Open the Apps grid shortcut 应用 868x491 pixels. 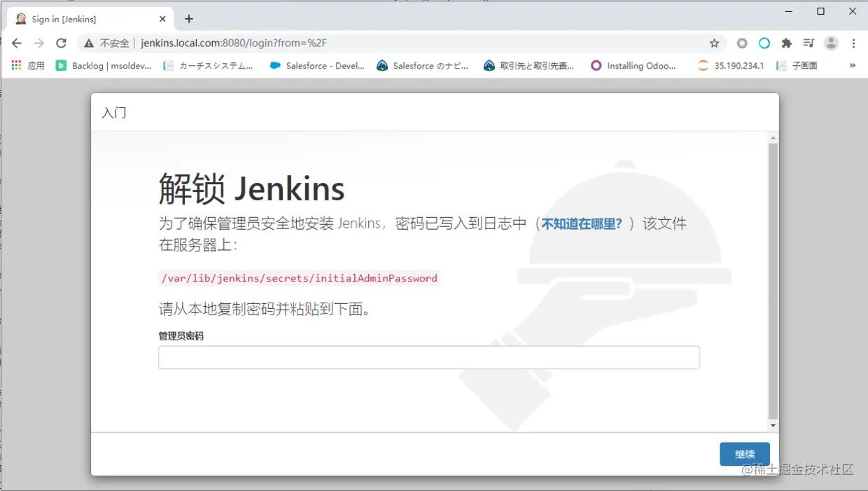click(28, 66)
